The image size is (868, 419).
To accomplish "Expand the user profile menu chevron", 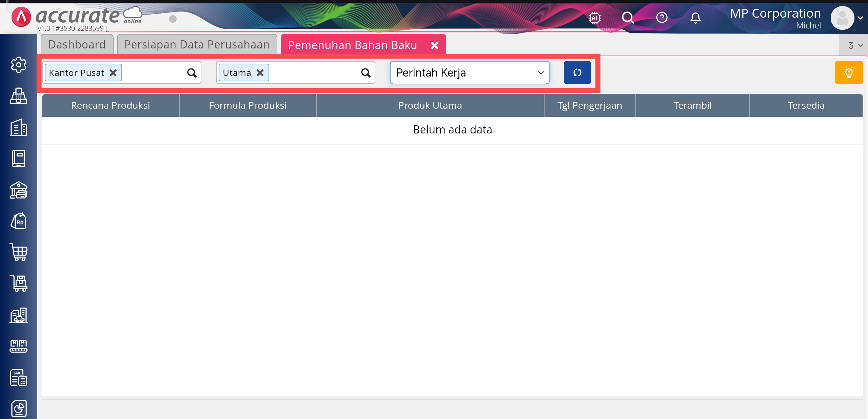I will tap(860, 18).
